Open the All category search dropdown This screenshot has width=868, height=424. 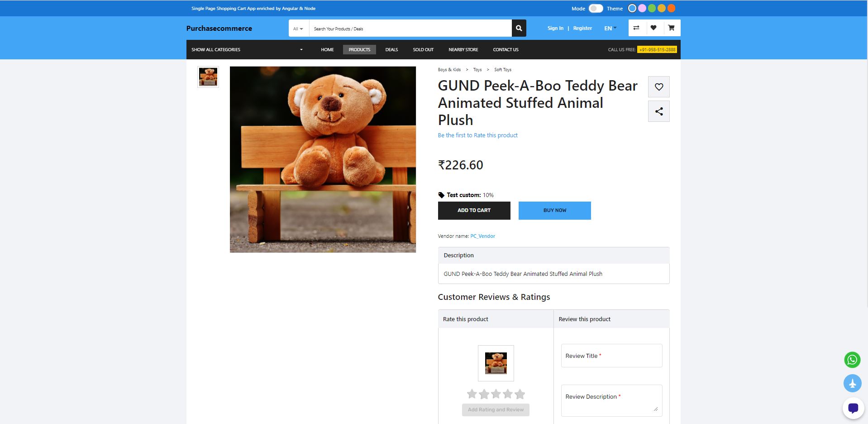coord(298,29)
